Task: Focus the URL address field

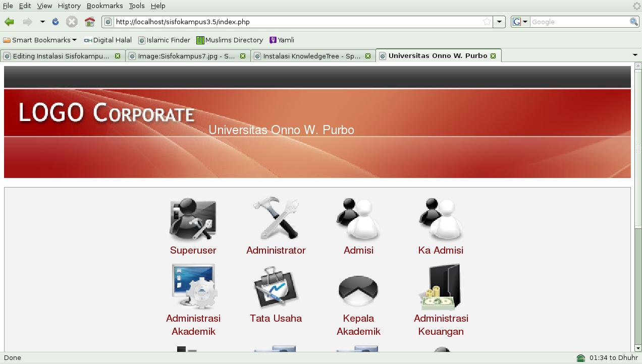Action: pos(298,22)
